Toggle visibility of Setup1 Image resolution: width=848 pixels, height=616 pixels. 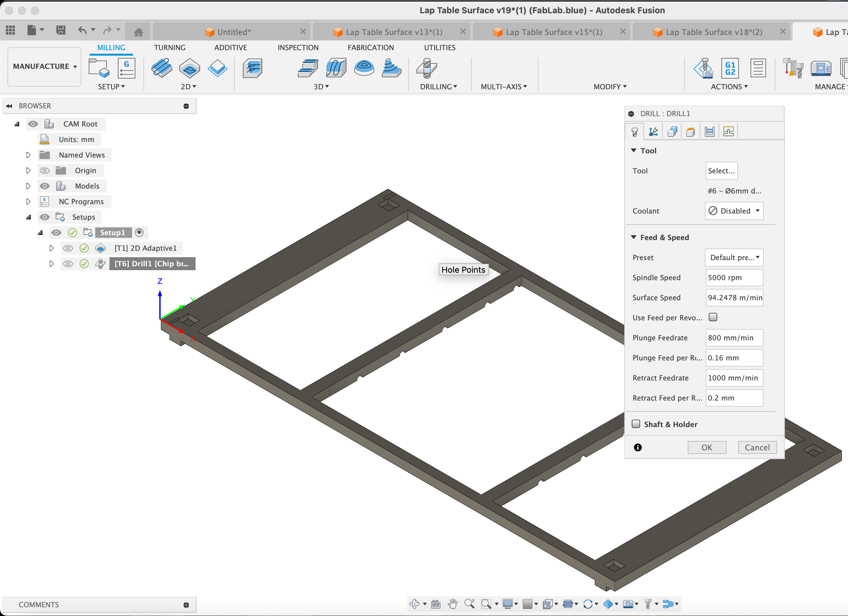click(x=56, y=233)
